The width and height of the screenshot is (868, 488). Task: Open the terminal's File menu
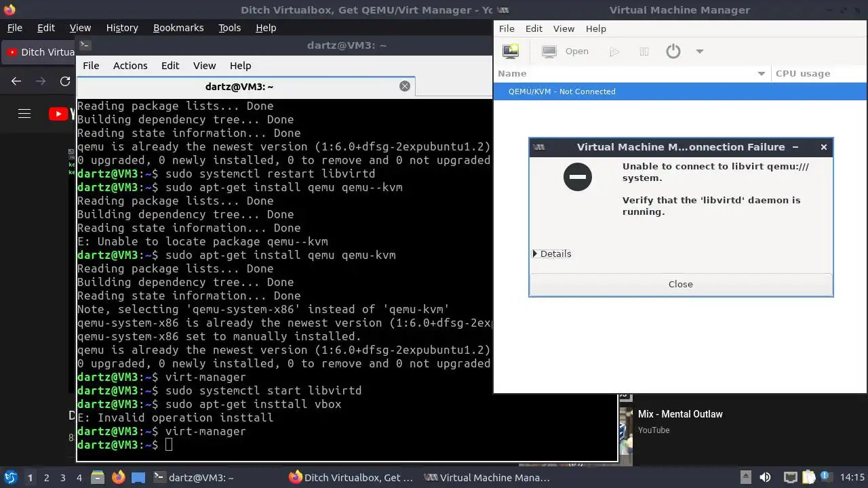point(91,66)
